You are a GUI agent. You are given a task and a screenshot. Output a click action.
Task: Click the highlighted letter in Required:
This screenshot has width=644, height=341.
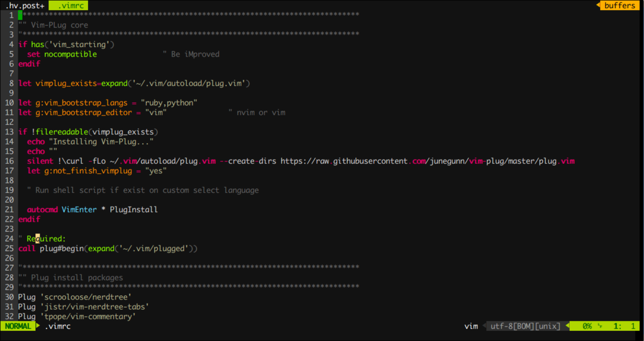(x=37, y=239)
